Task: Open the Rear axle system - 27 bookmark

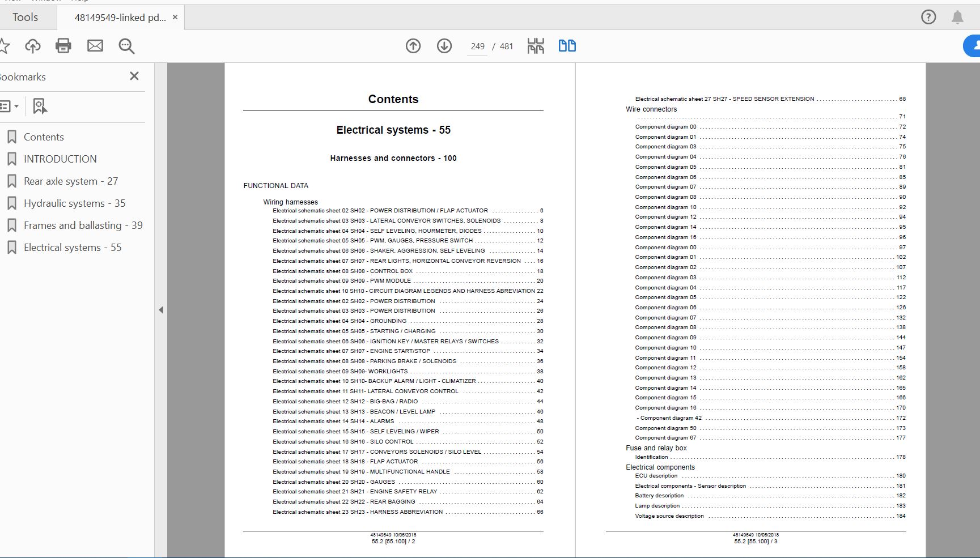Action: tap(71, 181)
